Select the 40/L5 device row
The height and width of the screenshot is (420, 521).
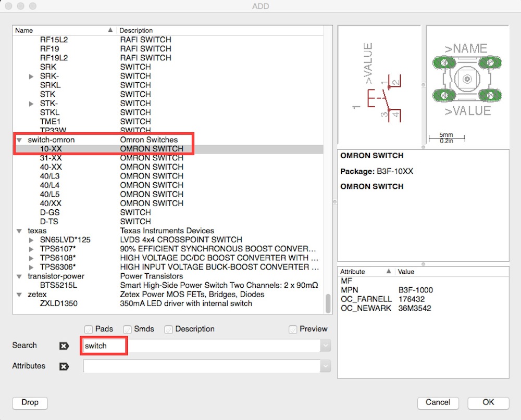pos(168,194)
